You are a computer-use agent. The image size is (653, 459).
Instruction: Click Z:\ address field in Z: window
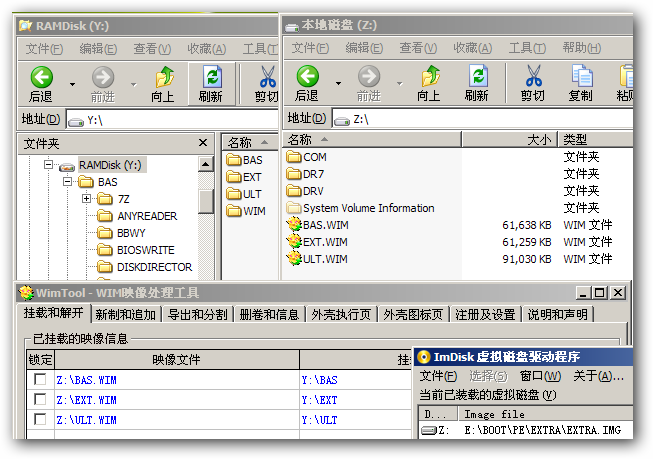click(483, 120)
